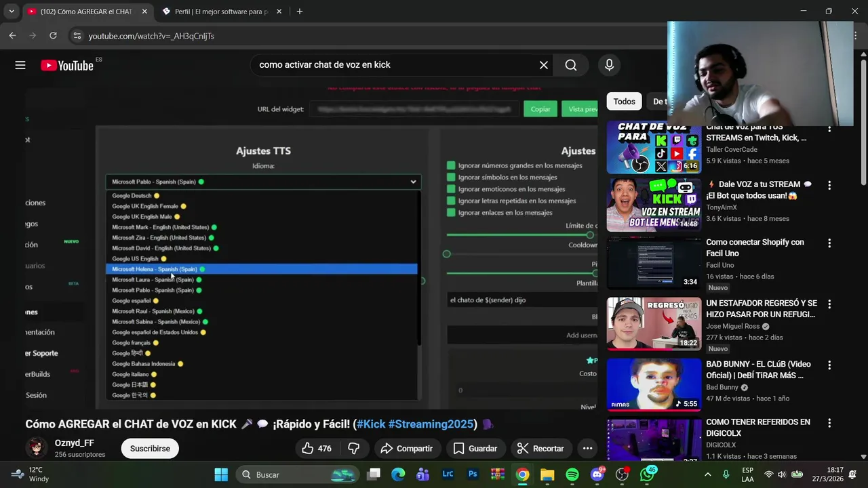Open options for COMO TENER REFERIDOS video
This screenshot has height=488, width=868.
pyautogui.click(x=829, y=422)
